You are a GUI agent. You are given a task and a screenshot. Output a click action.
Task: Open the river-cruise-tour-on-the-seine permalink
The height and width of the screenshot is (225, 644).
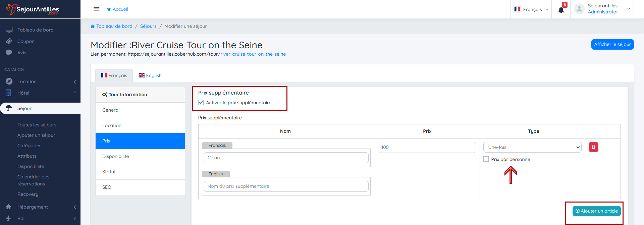(x=253, y=54)
